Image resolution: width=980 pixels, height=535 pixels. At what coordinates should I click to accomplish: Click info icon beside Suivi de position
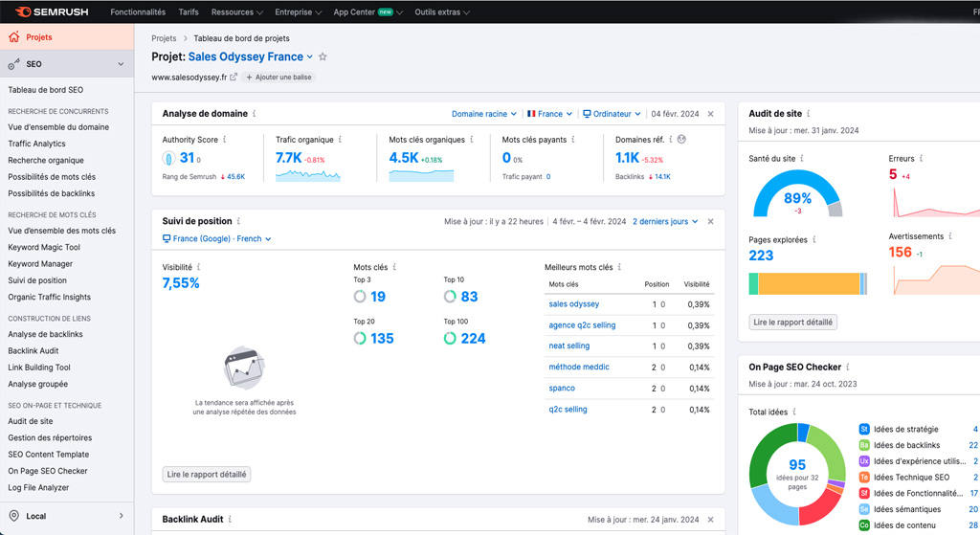click(x=238, y=221)
